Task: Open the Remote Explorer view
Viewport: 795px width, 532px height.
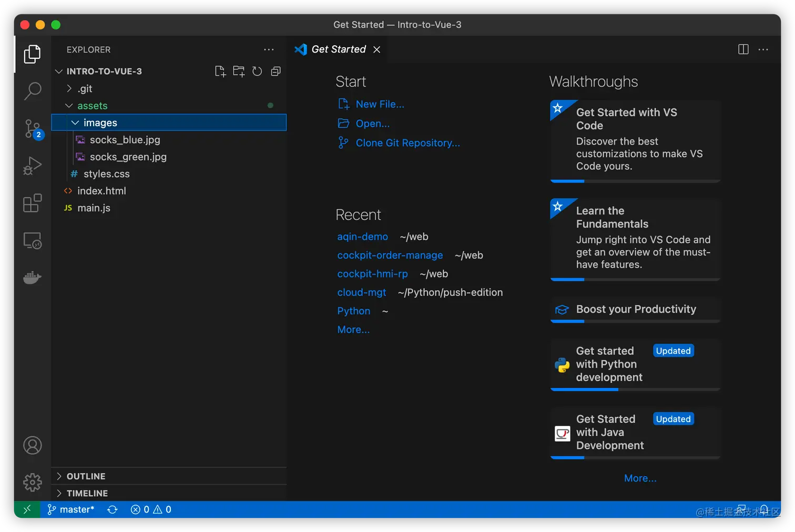Action: (32, 241)
